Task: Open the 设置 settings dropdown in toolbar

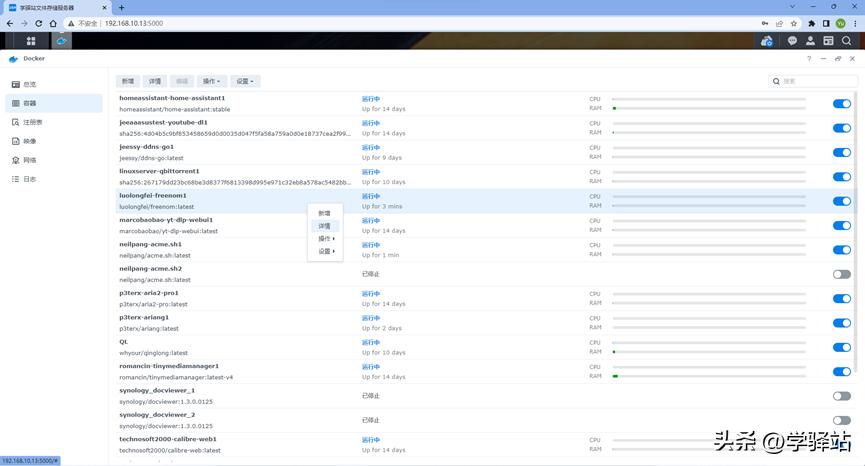Action: 245,81
